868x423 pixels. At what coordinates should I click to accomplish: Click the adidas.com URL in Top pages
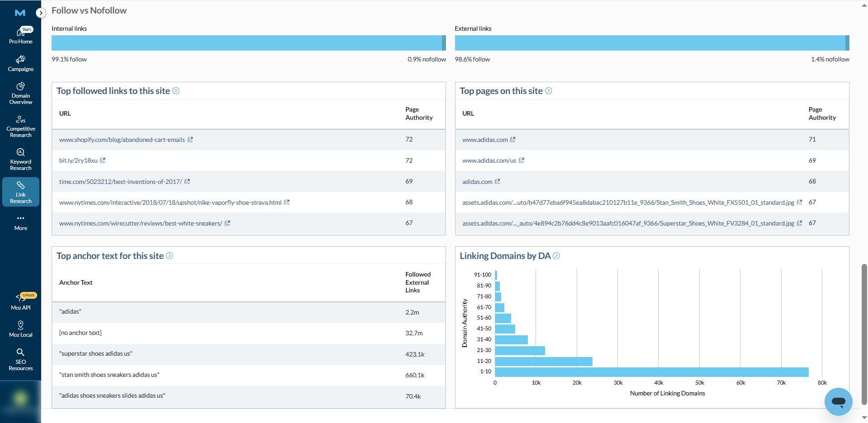click(x=477, y=181)
